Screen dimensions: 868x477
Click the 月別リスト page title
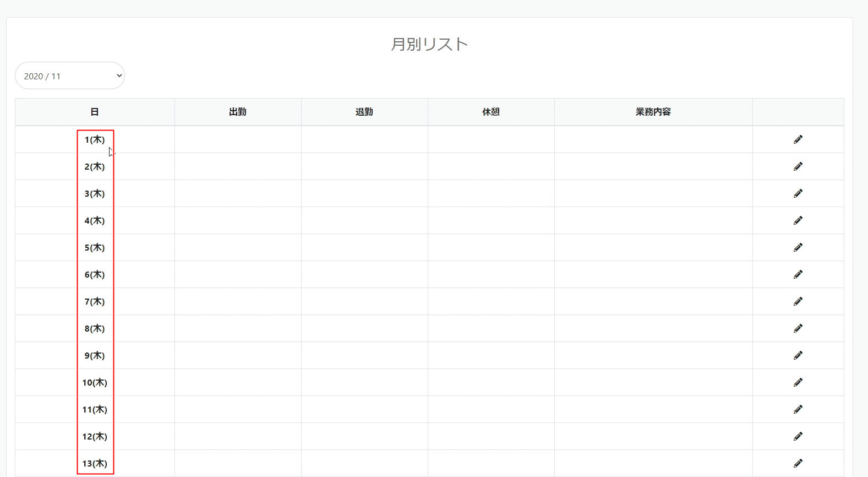click(x=429, y=44)
